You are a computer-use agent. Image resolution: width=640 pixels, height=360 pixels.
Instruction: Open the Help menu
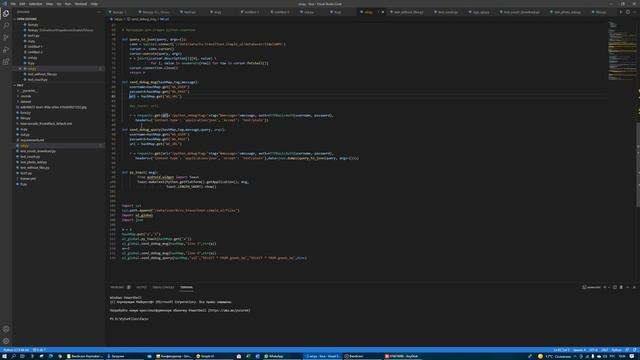coord(94,4)
